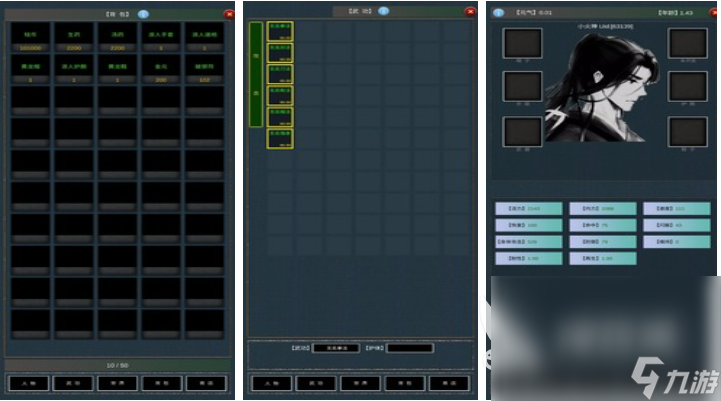
Task: Click top-middle stat bar showing 1000
Action: [603, 209]
